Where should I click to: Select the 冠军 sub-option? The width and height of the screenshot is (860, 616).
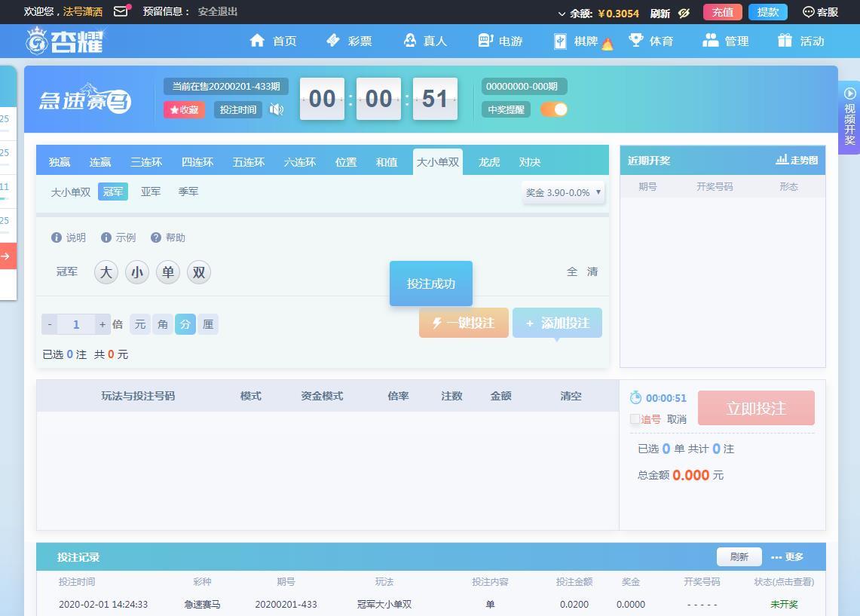tap(113, 192)
